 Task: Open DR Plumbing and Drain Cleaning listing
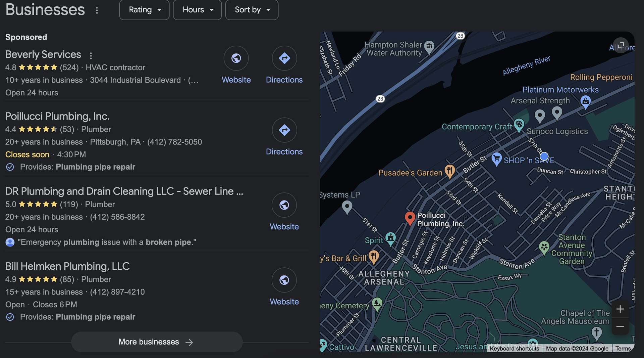pos(124,191)
